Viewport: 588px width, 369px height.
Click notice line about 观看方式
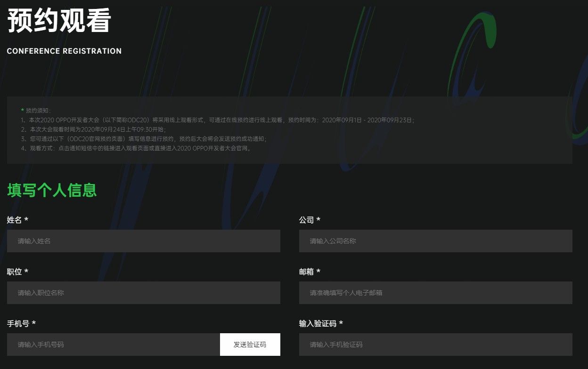click(x=137, y=148)
